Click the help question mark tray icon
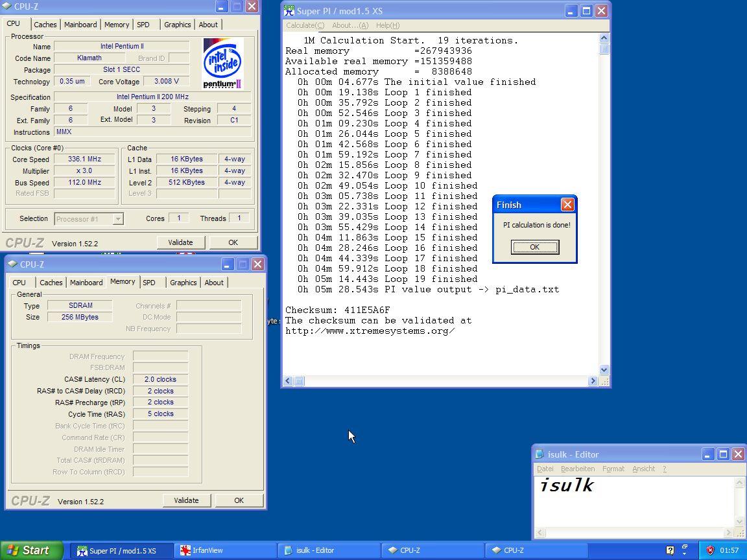The width and height of the screenshot is (747, 560). point(670,550)
